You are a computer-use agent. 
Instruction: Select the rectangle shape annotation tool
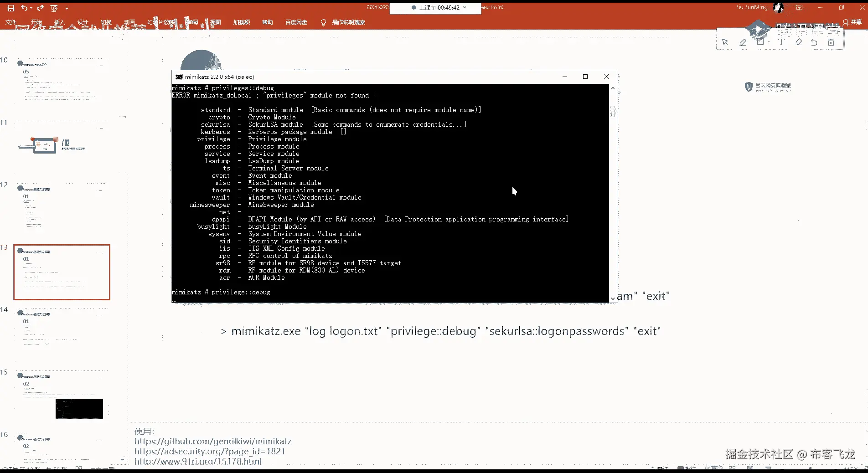click(760, 42)
